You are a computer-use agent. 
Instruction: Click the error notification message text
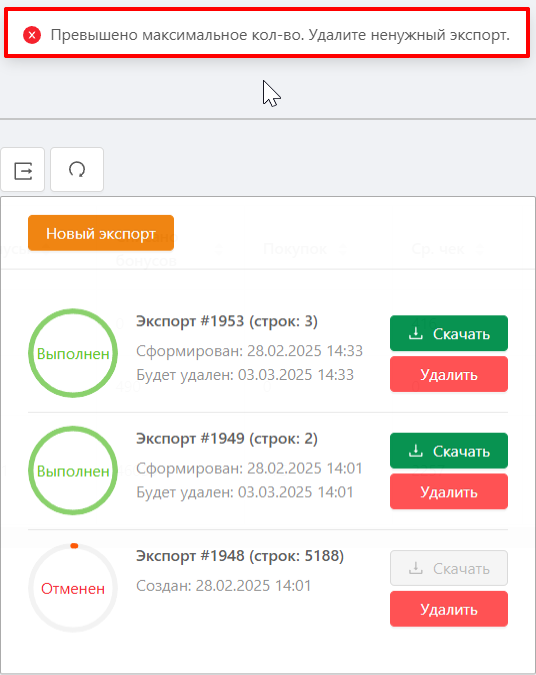[280, 35]
